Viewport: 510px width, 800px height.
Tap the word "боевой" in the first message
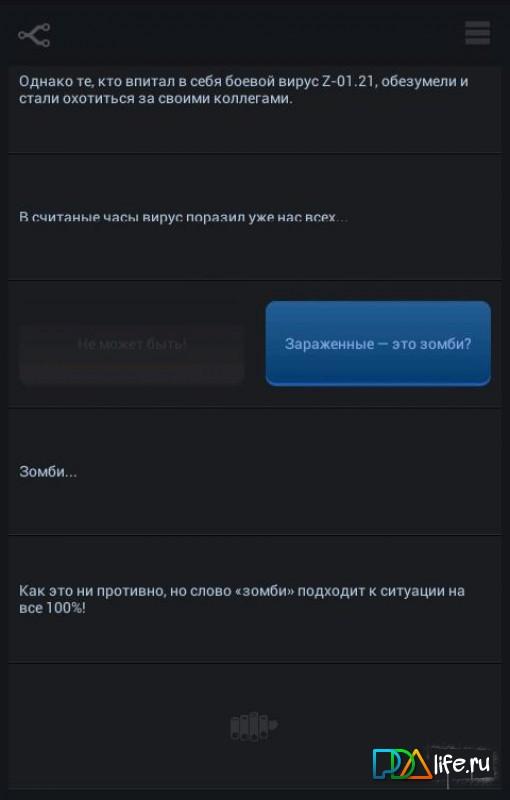coord(250,82)
